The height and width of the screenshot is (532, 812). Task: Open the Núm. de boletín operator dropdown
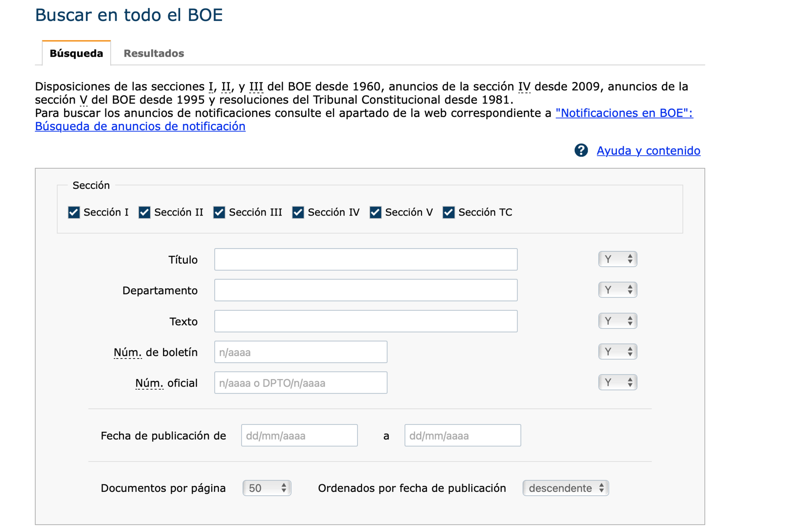tap(617, 352)
